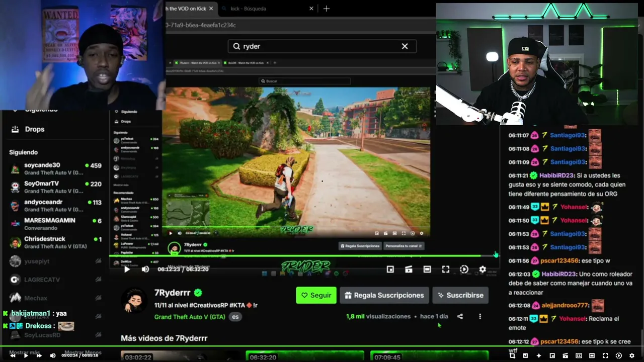Click Regala Suscripciones button
The width and height of the screenshot is (644, 362).
pos(384,295)
